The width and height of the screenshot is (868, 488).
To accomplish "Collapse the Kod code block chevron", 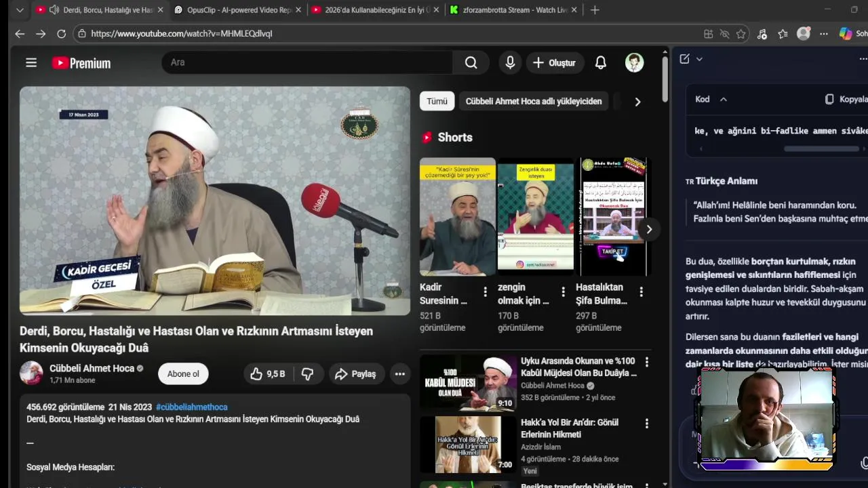I will coord(724,99).
